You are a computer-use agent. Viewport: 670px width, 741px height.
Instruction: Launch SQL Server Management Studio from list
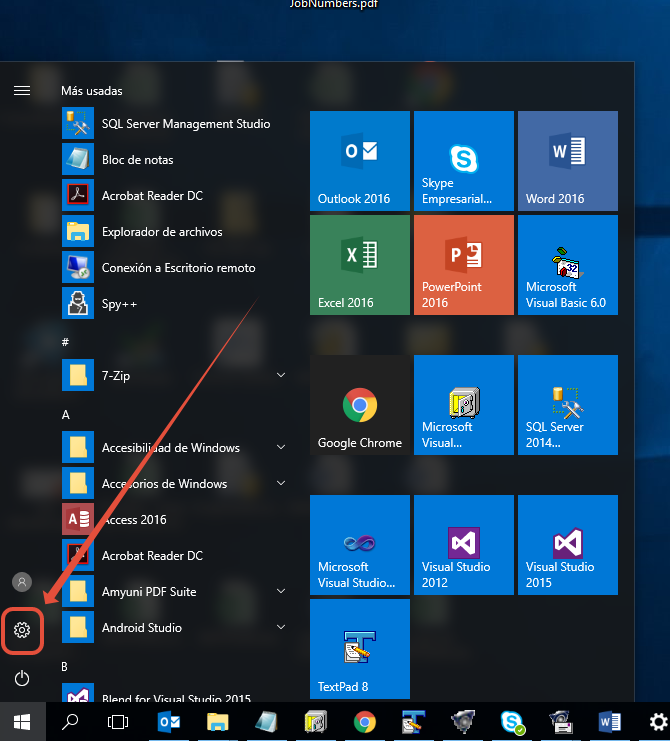[176, 124]
